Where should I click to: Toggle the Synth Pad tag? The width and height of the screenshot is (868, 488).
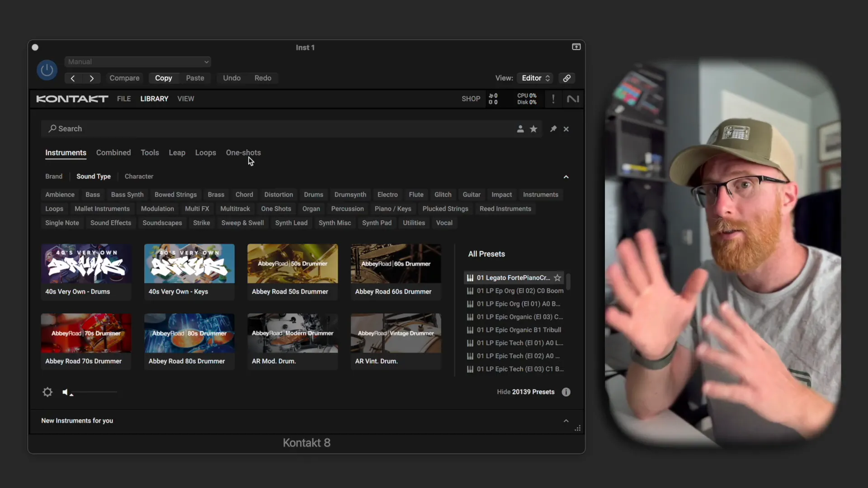377,223
